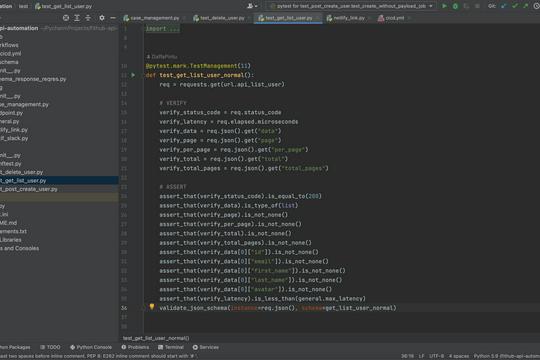Push commits with Git green arrow

[526, 6]
